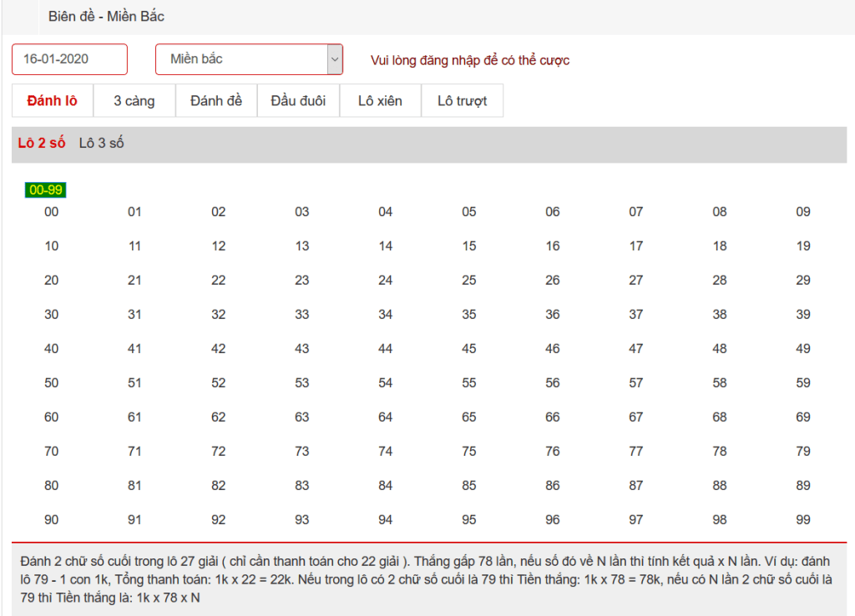
Task: Switch to the Đánh lô tab
Action: pyautogui.click(x=52, y=101)
